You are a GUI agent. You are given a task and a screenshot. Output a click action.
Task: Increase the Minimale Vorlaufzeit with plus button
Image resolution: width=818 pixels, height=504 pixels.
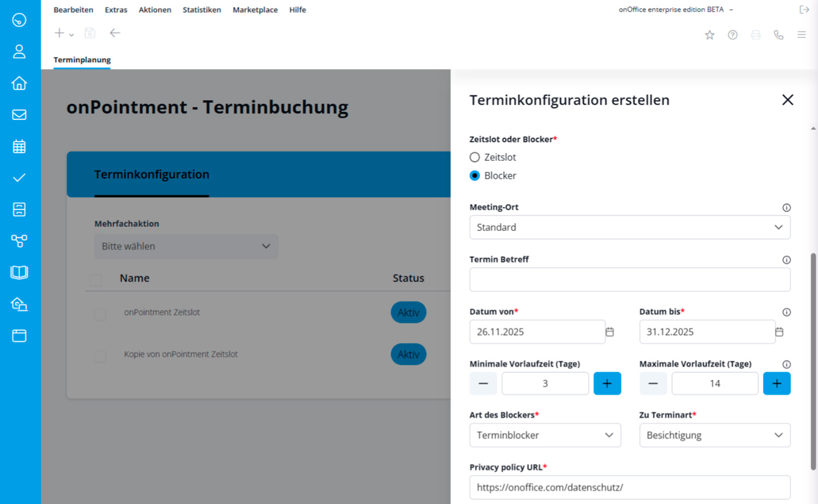(607, 383)
